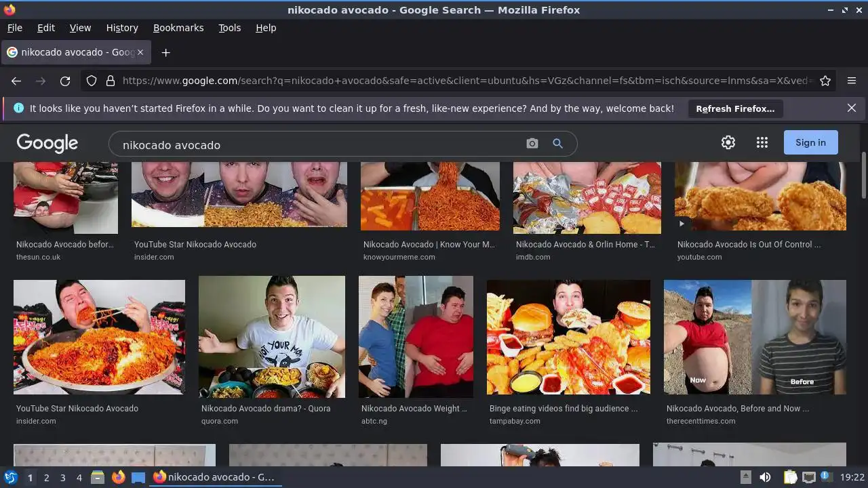Screen dimensions: 868x488
Task: Open a new tab with plus icon
Action: pos(165,52)
